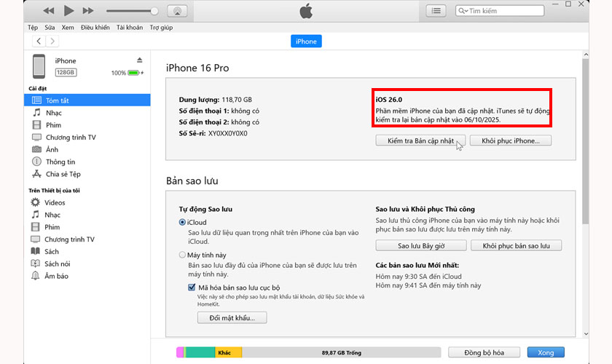Click the iPhone device icon in sidebar

[39, 66]
